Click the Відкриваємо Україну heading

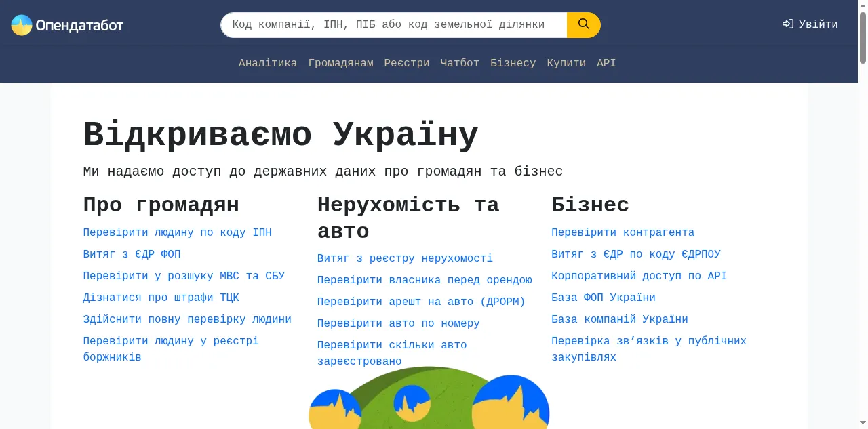(281, 135)
